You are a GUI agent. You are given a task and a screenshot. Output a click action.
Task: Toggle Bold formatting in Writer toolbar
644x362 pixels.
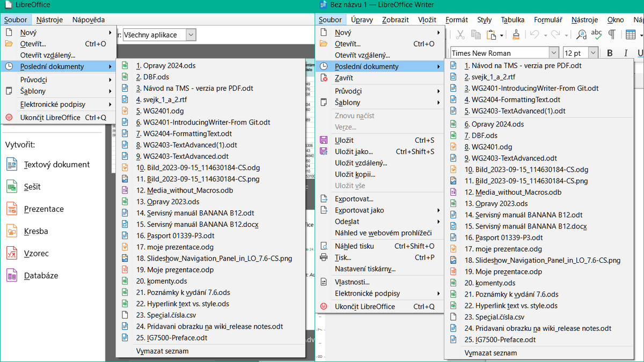point(610,53)
